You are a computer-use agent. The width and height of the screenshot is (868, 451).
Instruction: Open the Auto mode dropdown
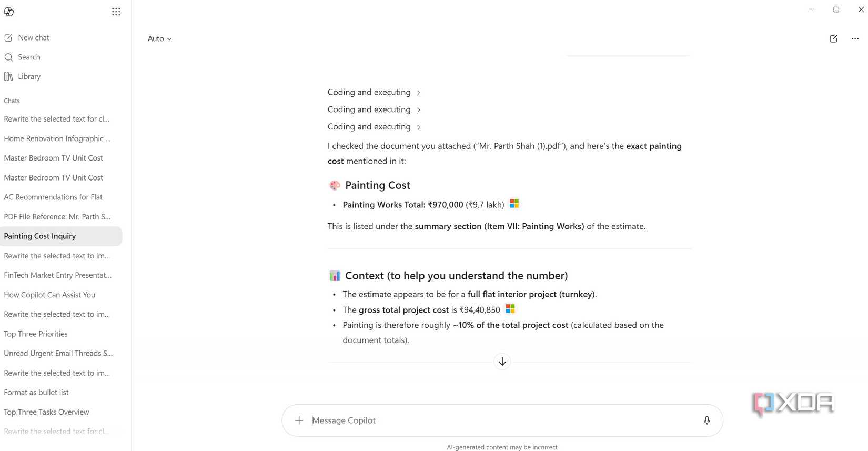pos(159,39)
